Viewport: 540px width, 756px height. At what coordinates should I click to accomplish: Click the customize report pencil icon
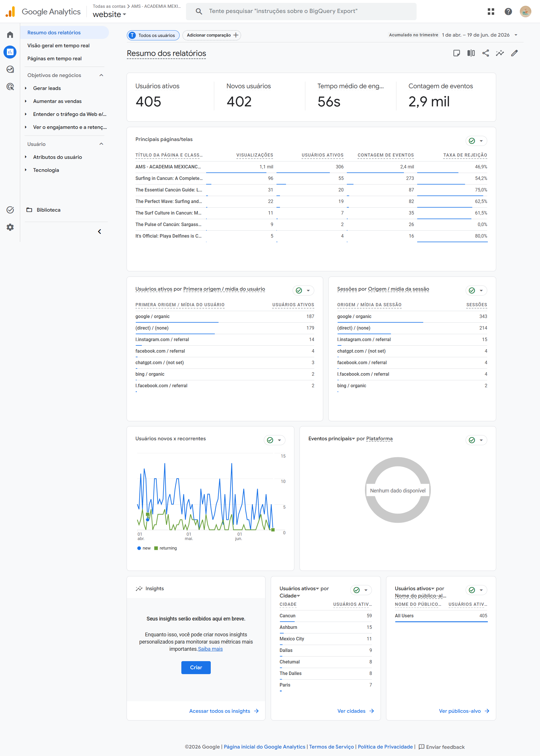coord(514,53)
